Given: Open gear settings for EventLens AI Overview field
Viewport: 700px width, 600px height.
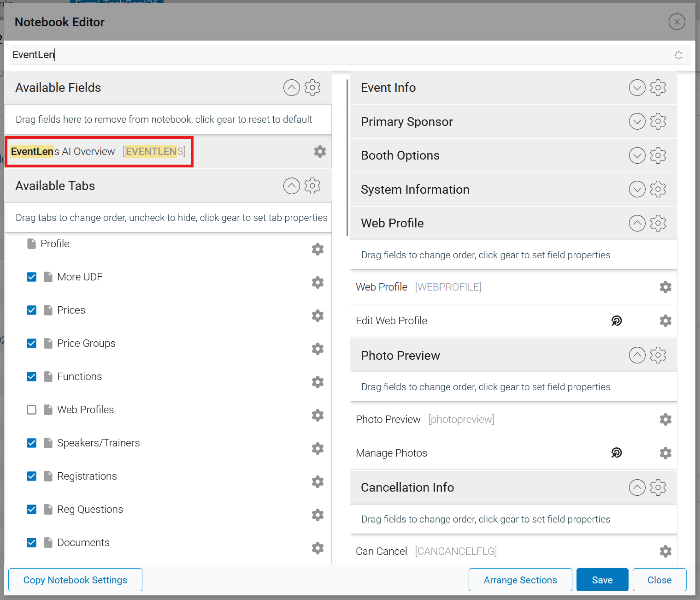Looking at the screenshot, I should tap(320, 151).
